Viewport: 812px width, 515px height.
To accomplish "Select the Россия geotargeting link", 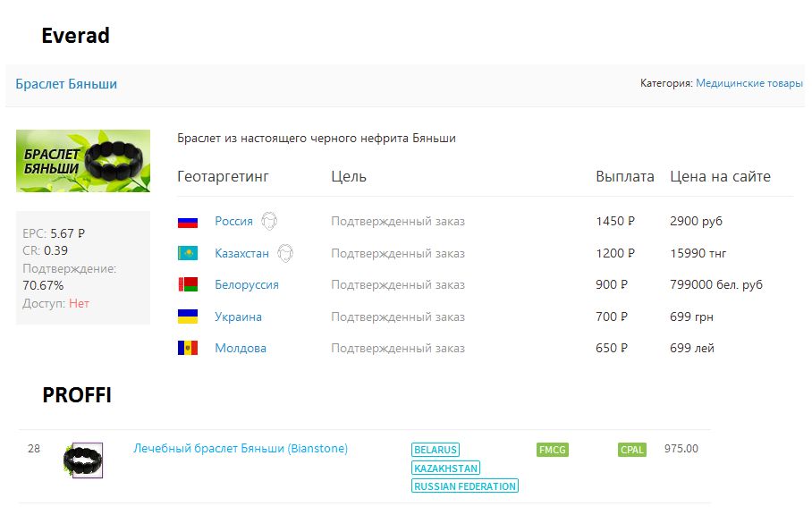I will (233, 222).
